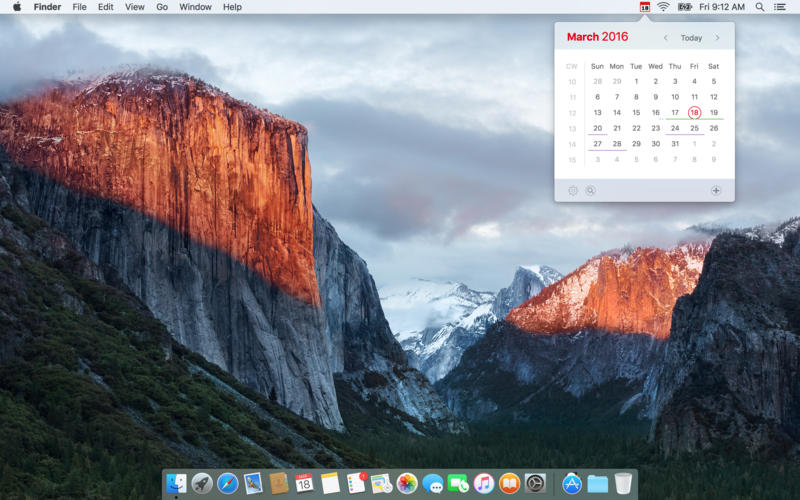The width and height of the screenshot is (800, 500).
Task: Open Notification Center from menu bar
Action: coord(780,7)
